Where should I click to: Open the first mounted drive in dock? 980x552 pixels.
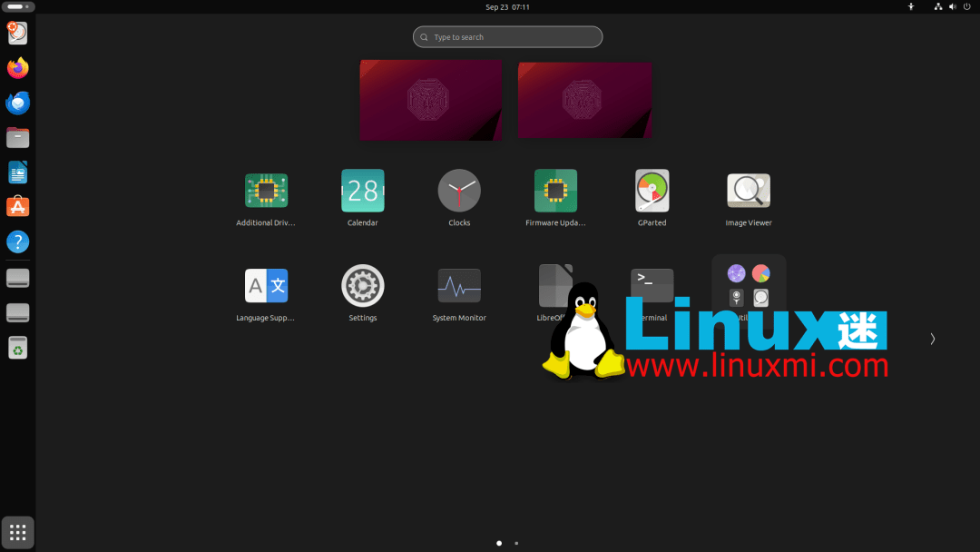click(17, 278)
